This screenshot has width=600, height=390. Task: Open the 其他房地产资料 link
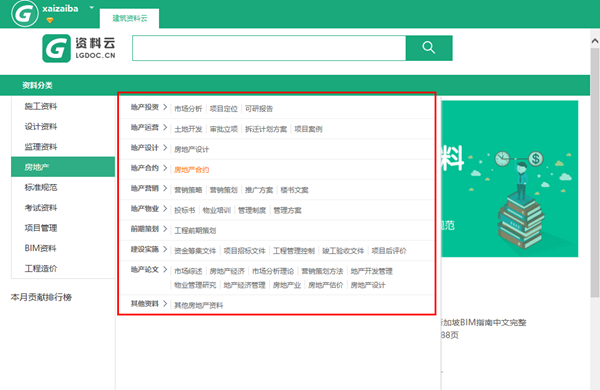point(199,305)
